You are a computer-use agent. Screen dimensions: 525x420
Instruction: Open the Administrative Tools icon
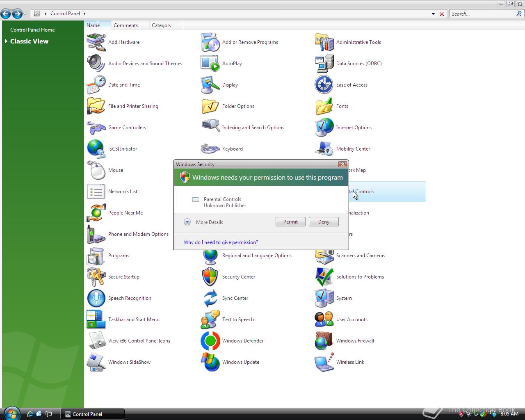[324, 42]
